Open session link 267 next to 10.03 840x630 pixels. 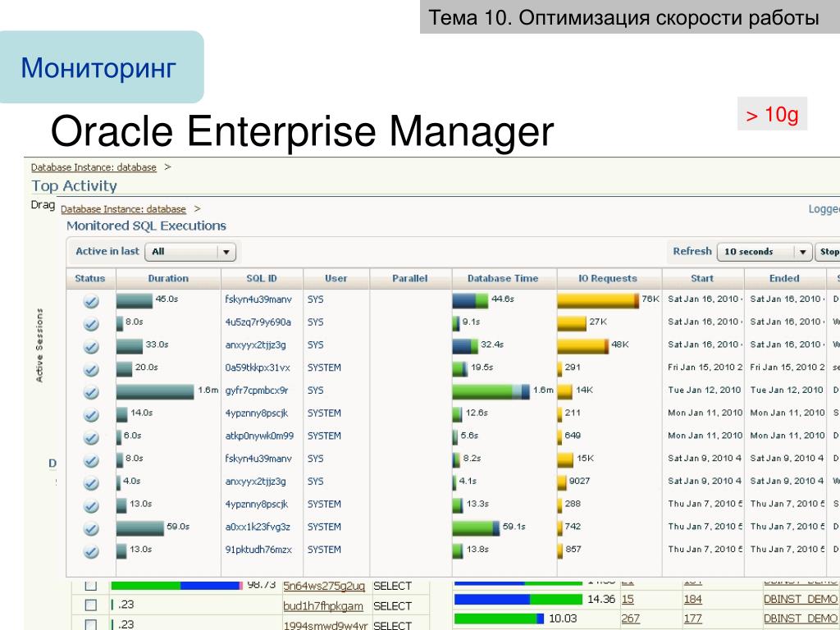click(x=631, y=619)
